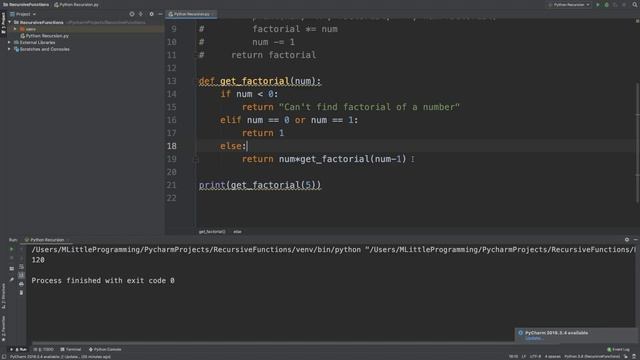The width and height of the screenshot is (640, 360).
Task: Open the Terminal tool window tab
Action: (x=71, y=349)
